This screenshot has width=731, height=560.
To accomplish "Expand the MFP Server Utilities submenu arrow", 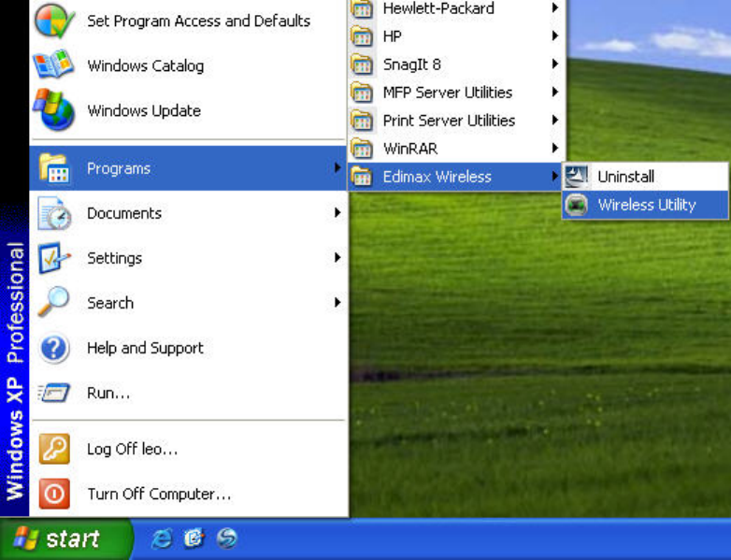I will pos(554,92).
